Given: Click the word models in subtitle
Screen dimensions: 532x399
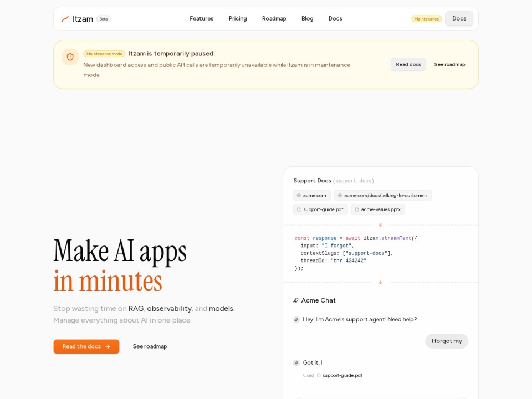Looking at the screenshot, I should pyautogui.click(x=221, y=309).
